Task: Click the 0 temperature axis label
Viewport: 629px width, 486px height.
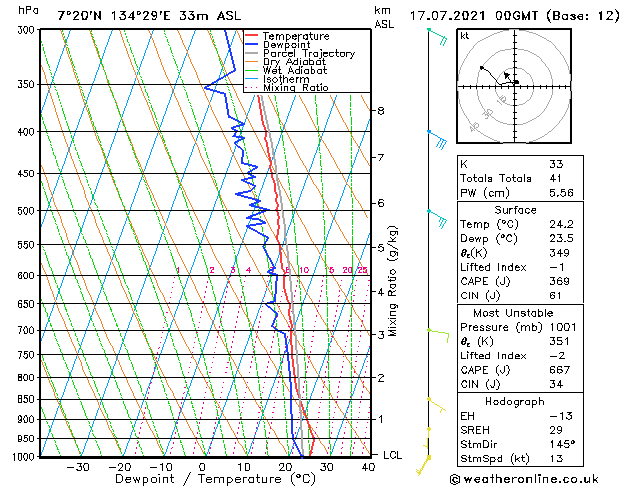Action: point(203,467)
